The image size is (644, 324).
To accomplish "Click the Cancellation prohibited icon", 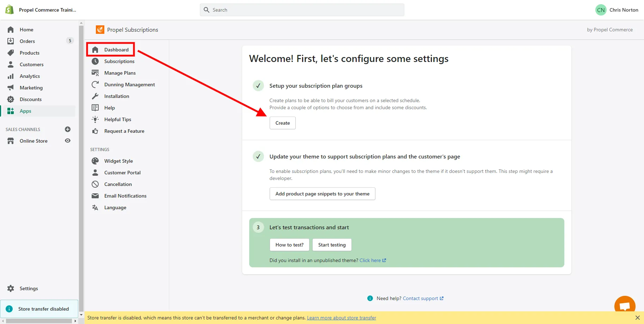I will [95, 184].
